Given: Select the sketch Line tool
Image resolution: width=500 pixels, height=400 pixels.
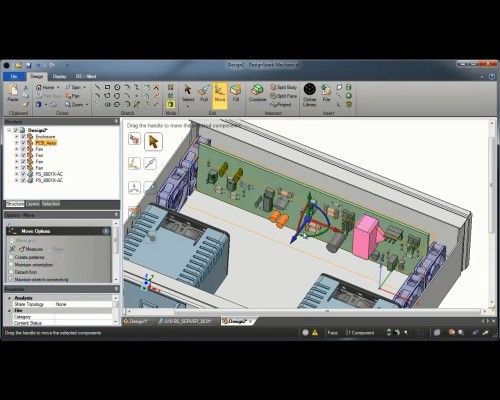Looking at the screenshot, I should coord(97,87).
